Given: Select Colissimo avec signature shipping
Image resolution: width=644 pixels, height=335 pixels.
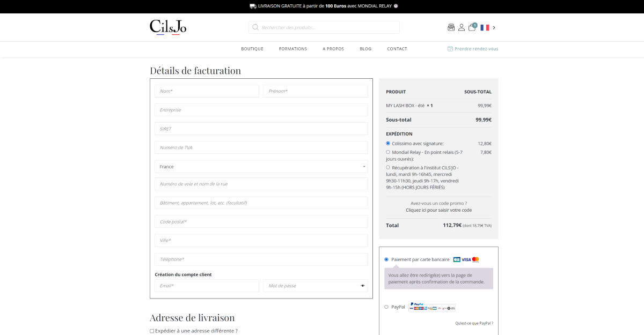Looking at the screenshot, I should pos(388,143).
